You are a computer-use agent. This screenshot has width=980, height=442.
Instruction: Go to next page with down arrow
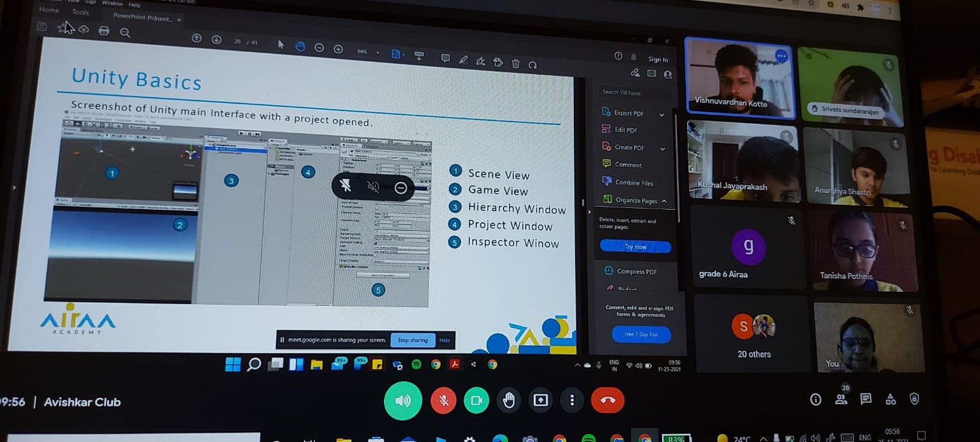217,40
